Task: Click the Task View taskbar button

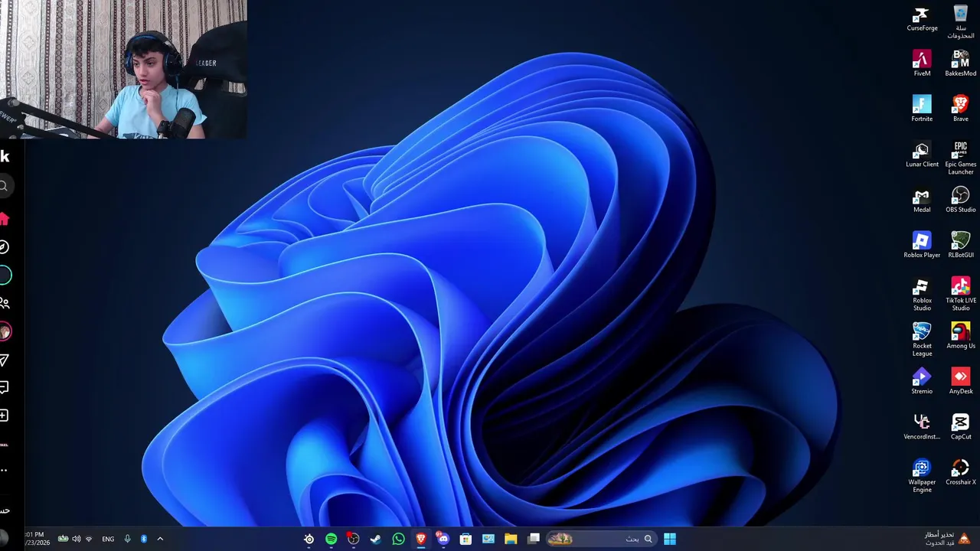Action: point(534,539)
